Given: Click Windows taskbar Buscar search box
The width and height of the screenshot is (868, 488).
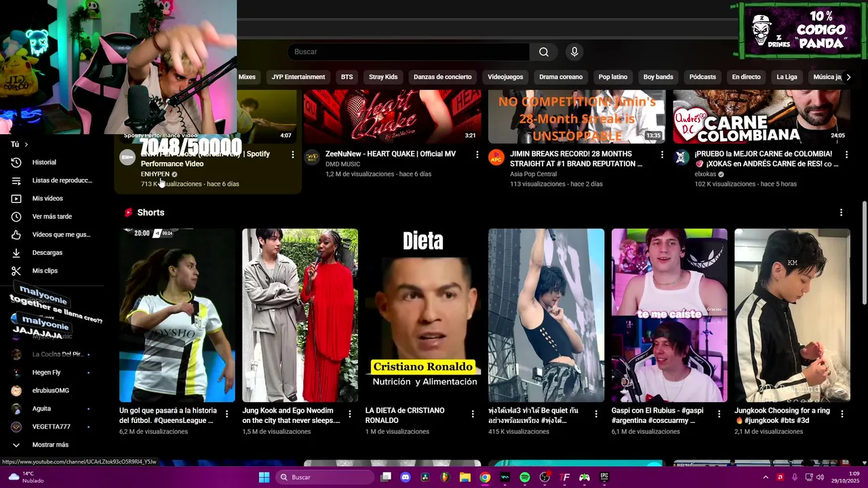Looking at the screenshot, I should point(325,478).
